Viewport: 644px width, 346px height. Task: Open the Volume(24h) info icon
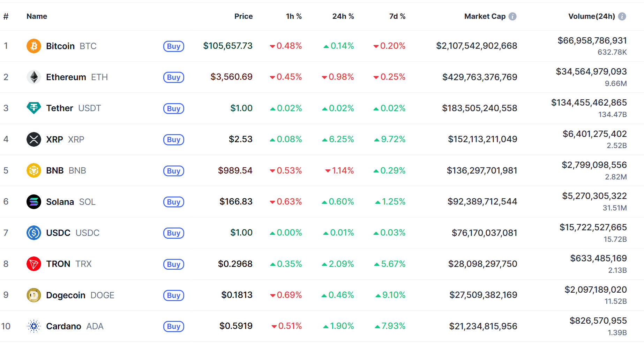coord(622,16)
